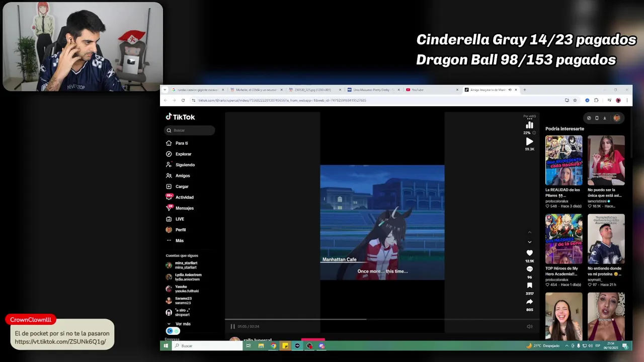Reload the page in Chrome
Screen dimensions: 644x362
click(x=183, y=100)
